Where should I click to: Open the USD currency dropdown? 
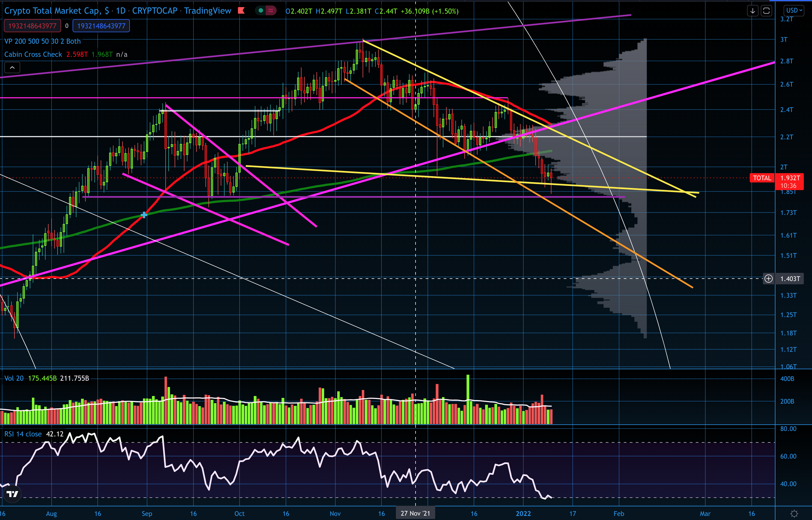pos(794,10)
